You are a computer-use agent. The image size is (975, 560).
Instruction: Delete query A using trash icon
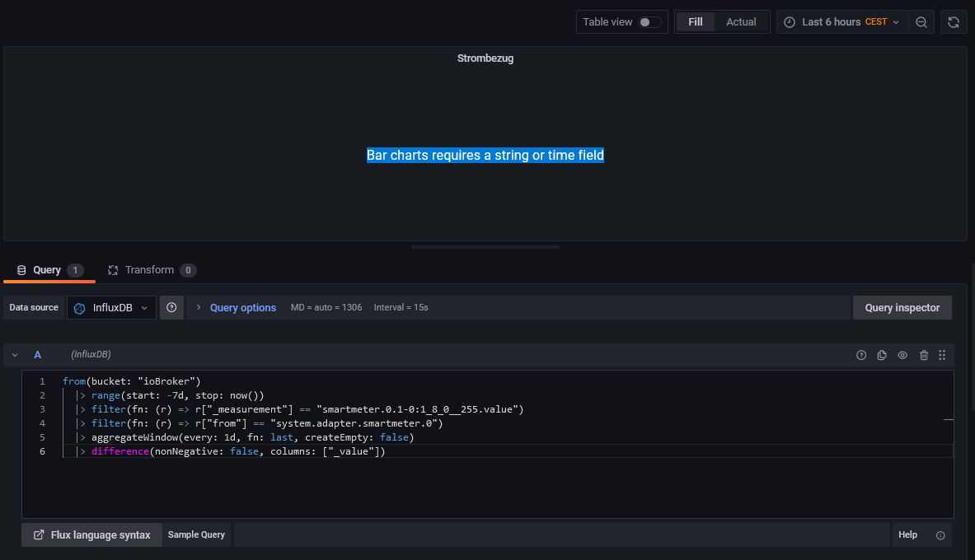click(x=924, y=355)
